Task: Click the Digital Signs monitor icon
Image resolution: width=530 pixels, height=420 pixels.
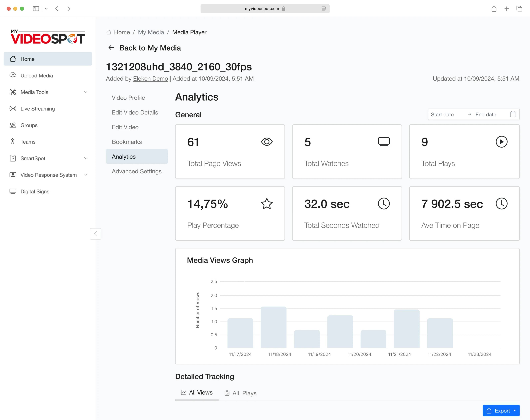Action: point(13,191)
